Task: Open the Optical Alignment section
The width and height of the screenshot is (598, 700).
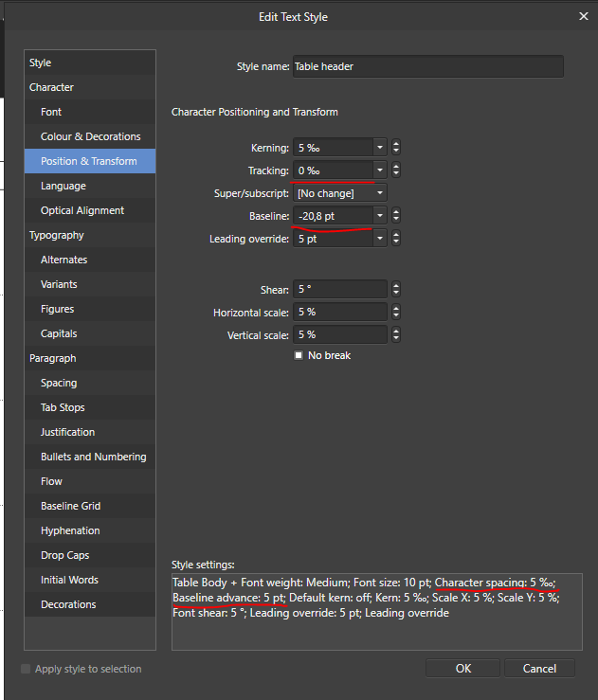Action: pyautogui.click(x=90, y=210)
